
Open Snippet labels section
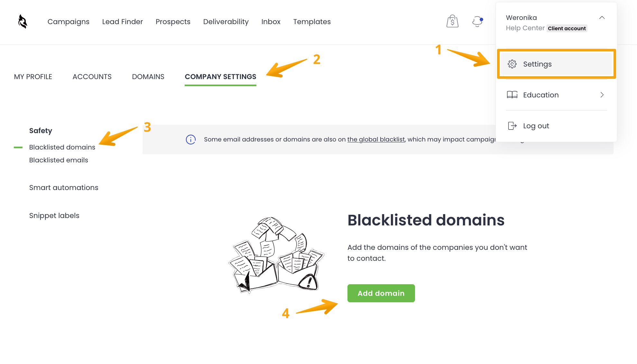[x=54, y=215]
